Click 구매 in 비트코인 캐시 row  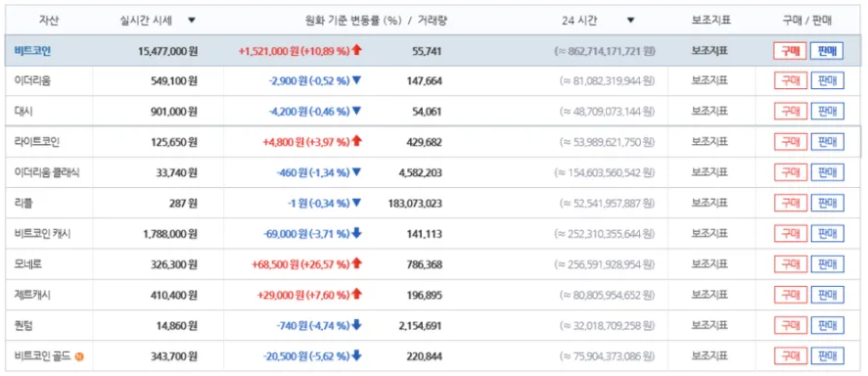(790, 234)
